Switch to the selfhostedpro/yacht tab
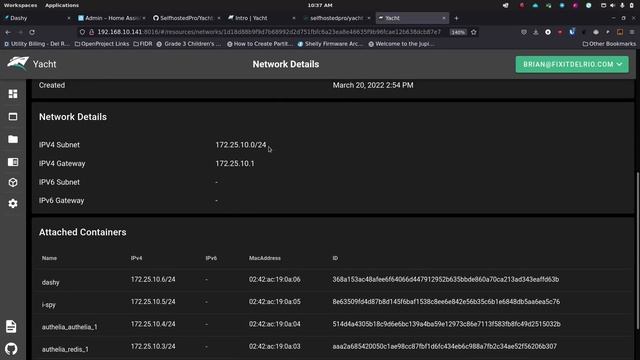Viewport: 640px width, 360px height. click(x=336, y=18)
